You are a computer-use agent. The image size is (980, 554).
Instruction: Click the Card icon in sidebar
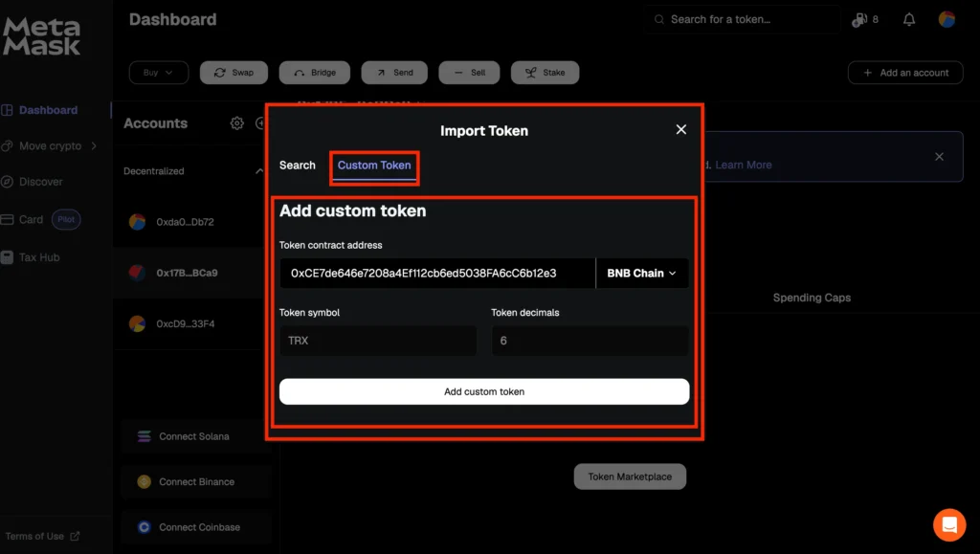(7, 219)
